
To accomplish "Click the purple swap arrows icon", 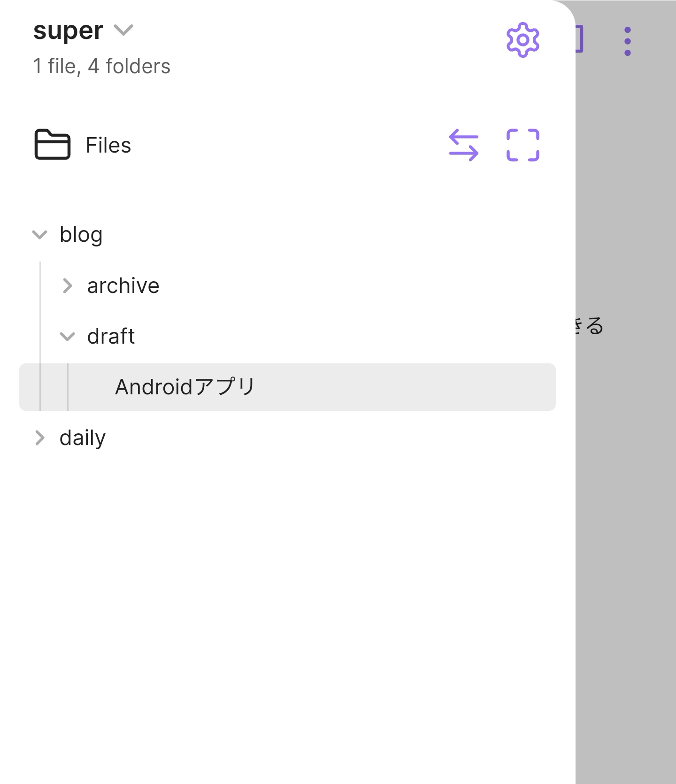I will click(x=464, y=145).
